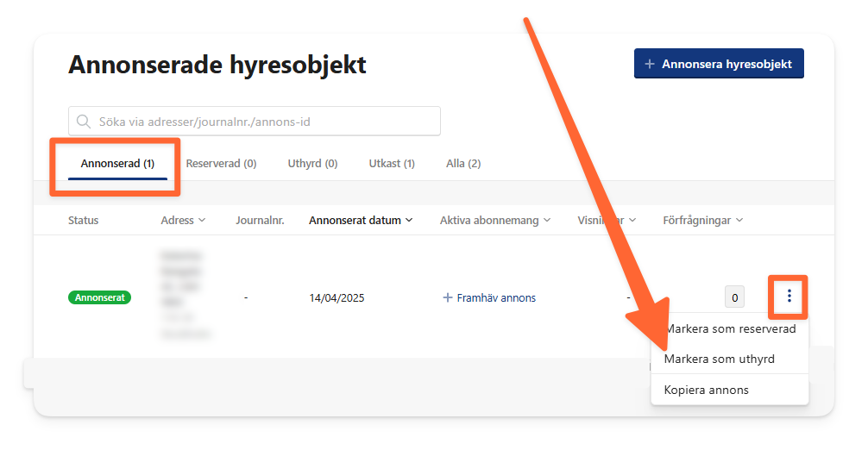Switch to the Reserverad (0) tab
Screen dimensions: 868x450
pos(221,164)
